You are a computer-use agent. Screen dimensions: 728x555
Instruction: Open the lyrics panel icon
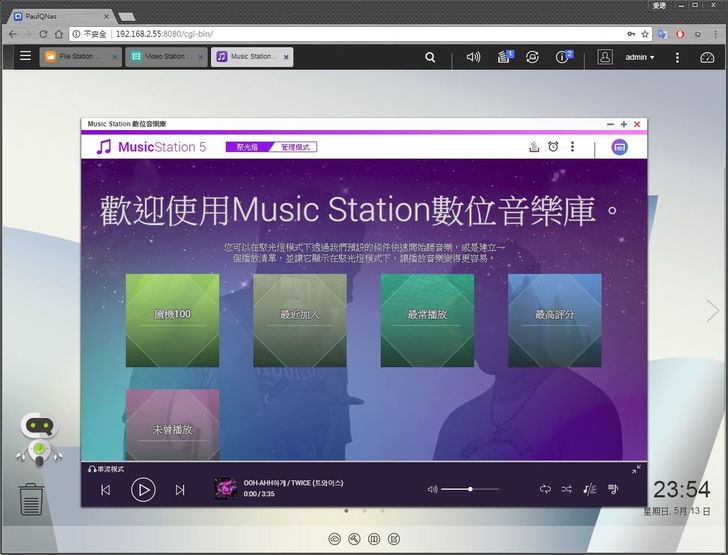590,489
